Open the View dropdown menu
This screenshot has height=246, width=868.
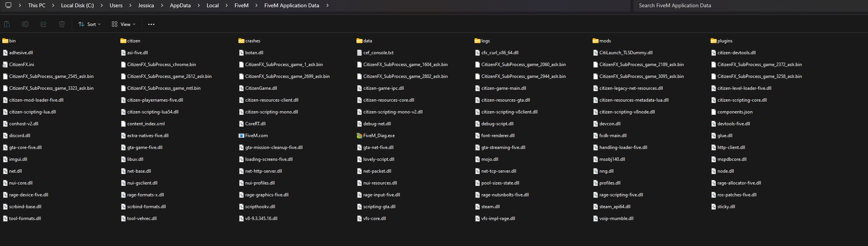[x=123, y=24]
